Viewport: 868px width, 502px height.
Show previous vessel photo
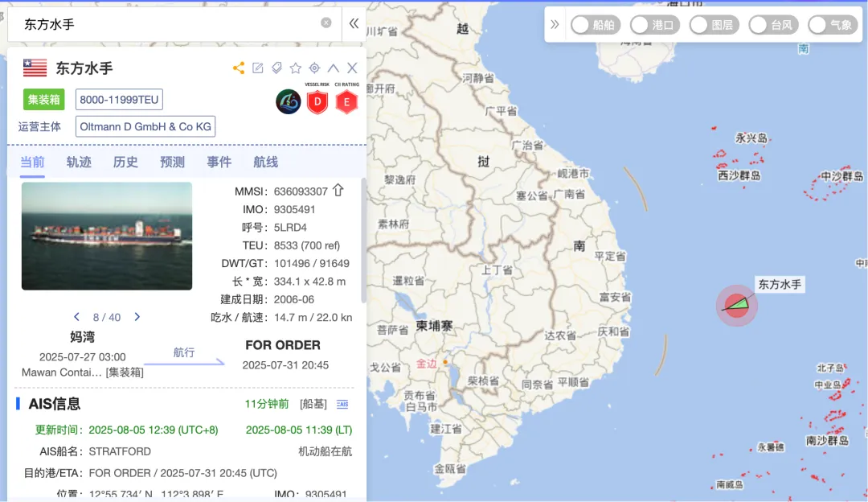point(76,317)
